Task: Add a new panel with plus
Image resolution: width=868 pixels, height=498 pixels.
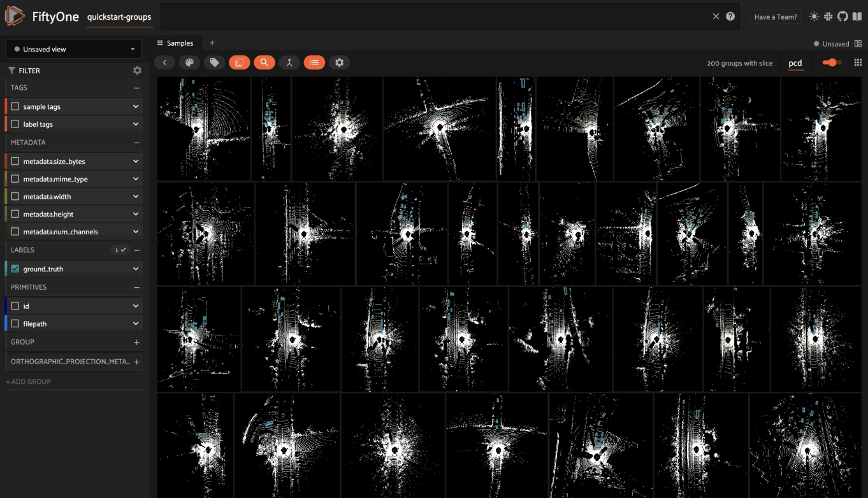Action: [212, 43]
